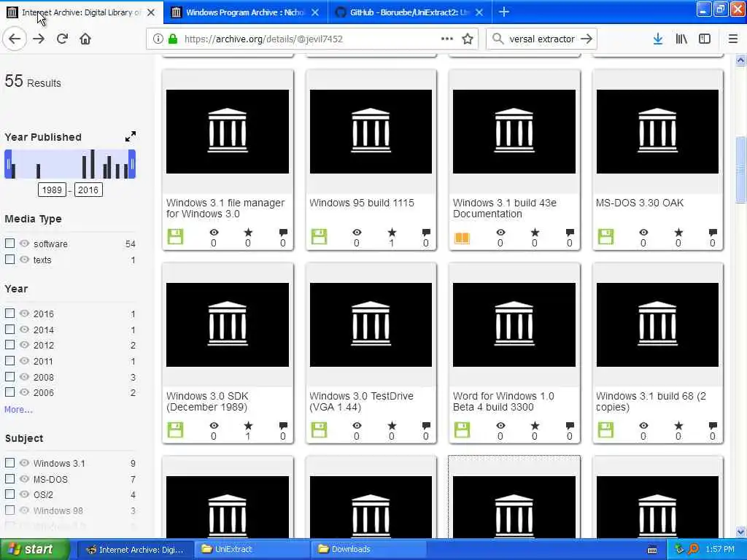
Task: Toggle eye icon beside software filter
Action: click(24, 244)
